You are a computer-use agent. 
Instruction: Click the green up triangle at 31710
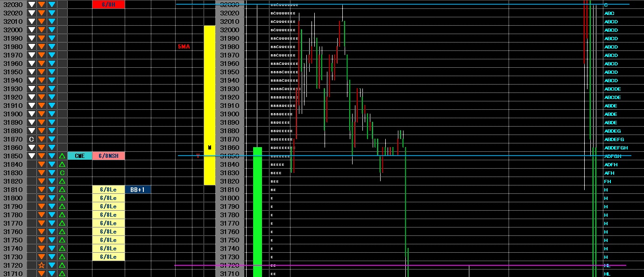click(62, 274)
